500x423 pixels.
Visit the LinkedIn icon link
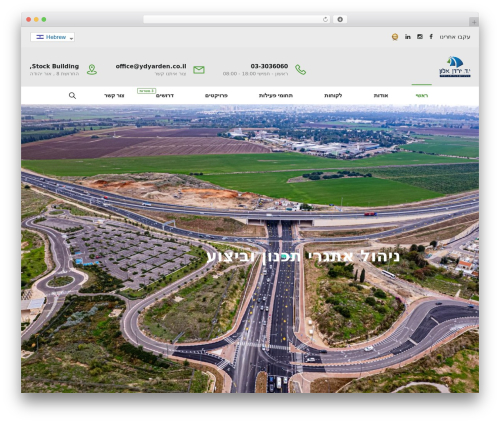tap(408, 36)
